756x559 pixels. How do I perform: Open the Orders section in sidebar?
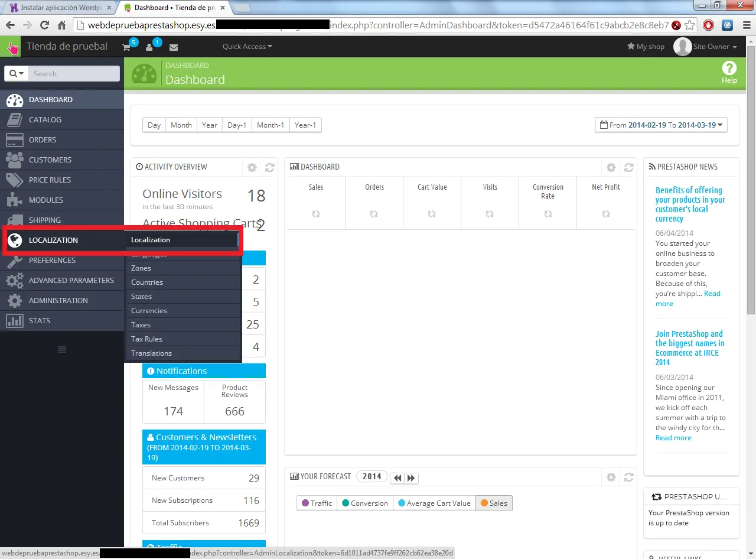click(x=62, y=139)
